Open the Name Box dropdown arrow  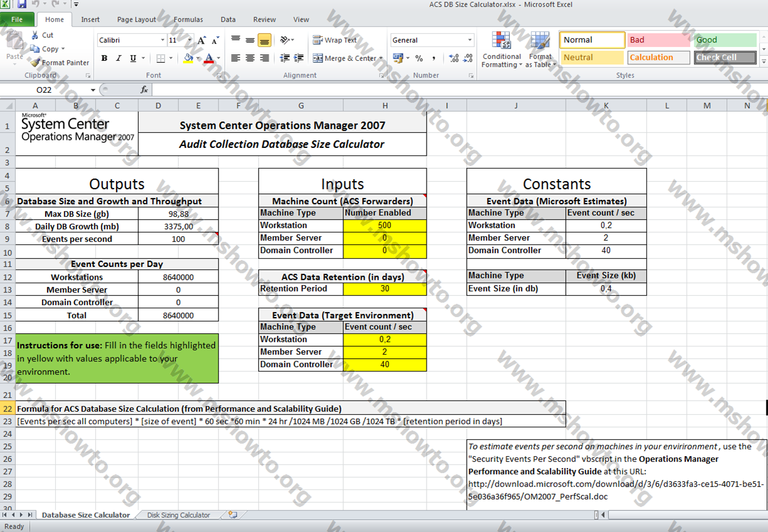tap(93, 90)
